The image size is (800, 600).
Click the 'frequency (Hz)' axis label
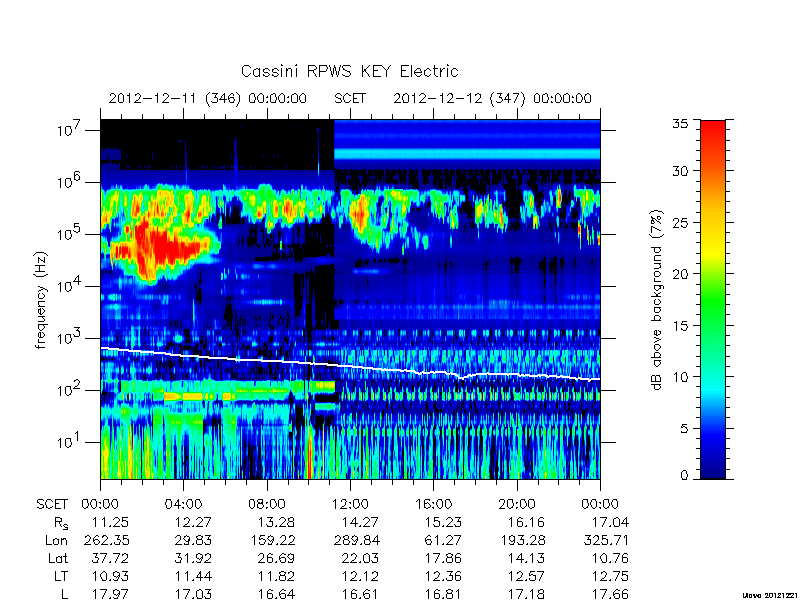click(x=41, y=300)
